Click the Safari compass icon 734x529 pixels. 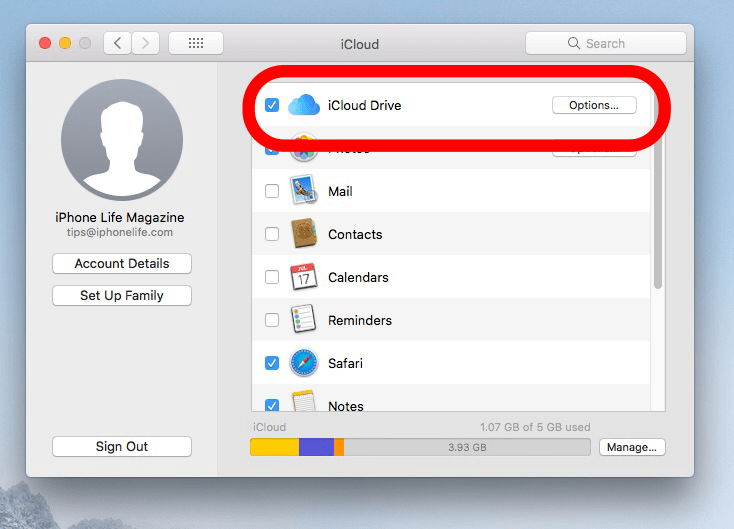pos(303,363)
